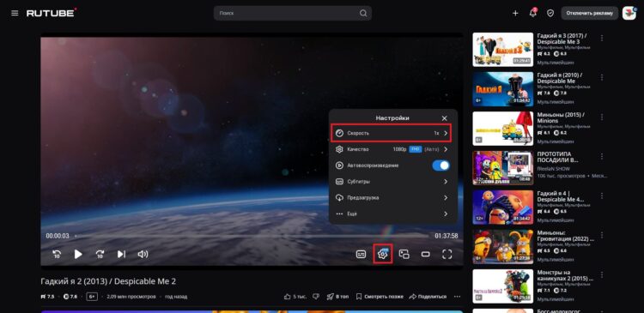Open options dots for Гадкий я 4
Viewport: 644px width, 313px height.
click(602, 196)
